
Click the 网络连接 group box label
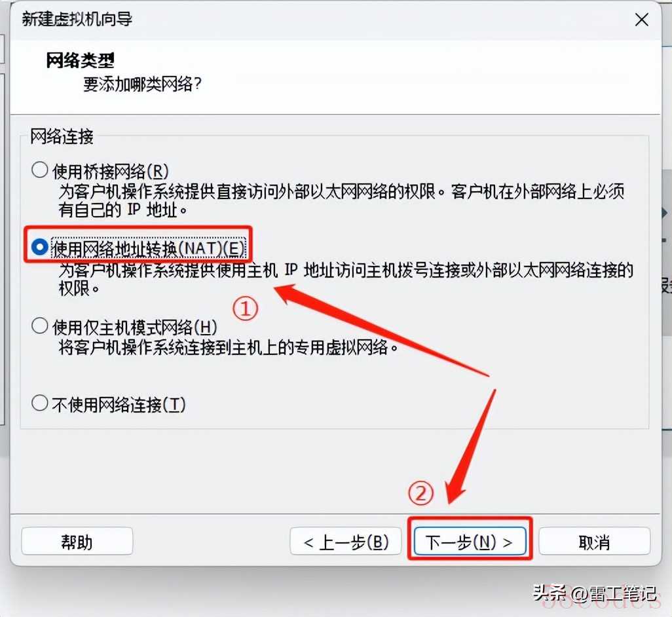coord(62,137)
